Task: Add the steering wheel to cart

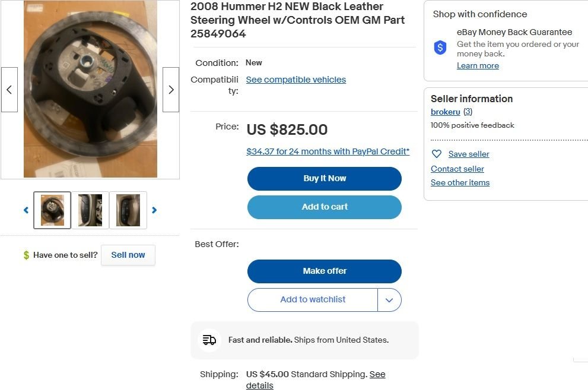Action: tap(325, 207)
